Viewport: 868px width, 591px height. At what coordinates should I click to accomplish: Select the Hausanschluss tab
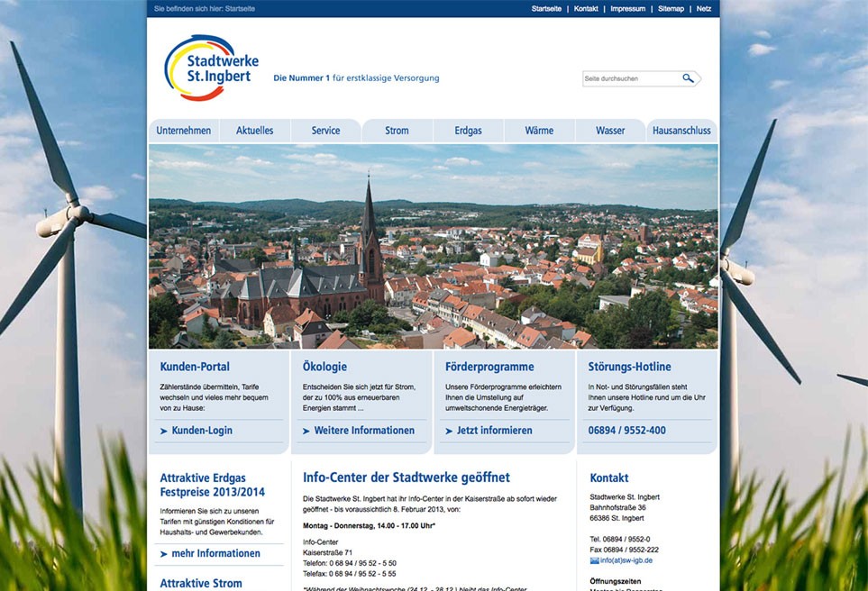coord(681,131)
